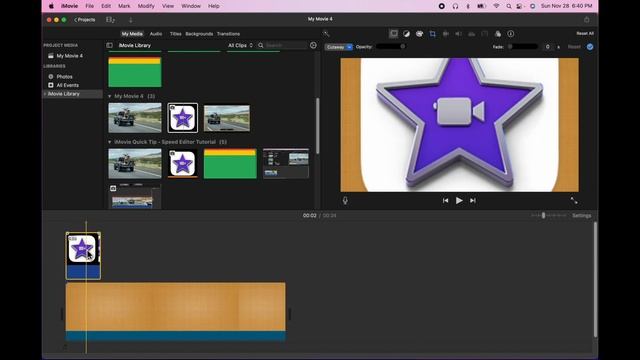Click the share export icon
This screenshot has width=640, height=360.
587,20
